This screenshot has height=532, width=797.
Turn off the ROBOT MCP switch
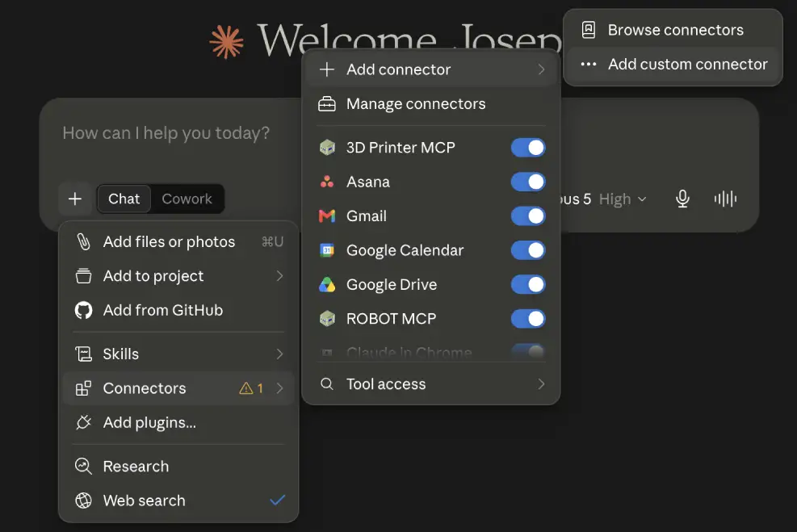tap(528, 319)
